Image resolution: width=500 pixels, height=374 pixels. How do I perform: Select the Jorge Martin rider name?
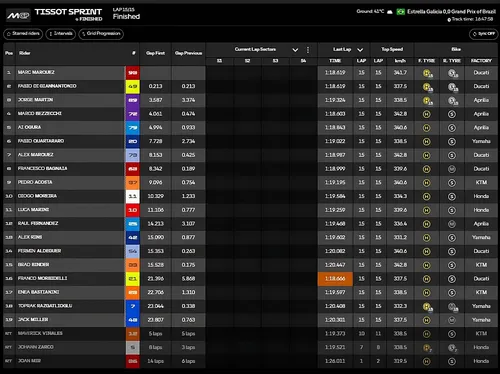[x=35, y=100]
